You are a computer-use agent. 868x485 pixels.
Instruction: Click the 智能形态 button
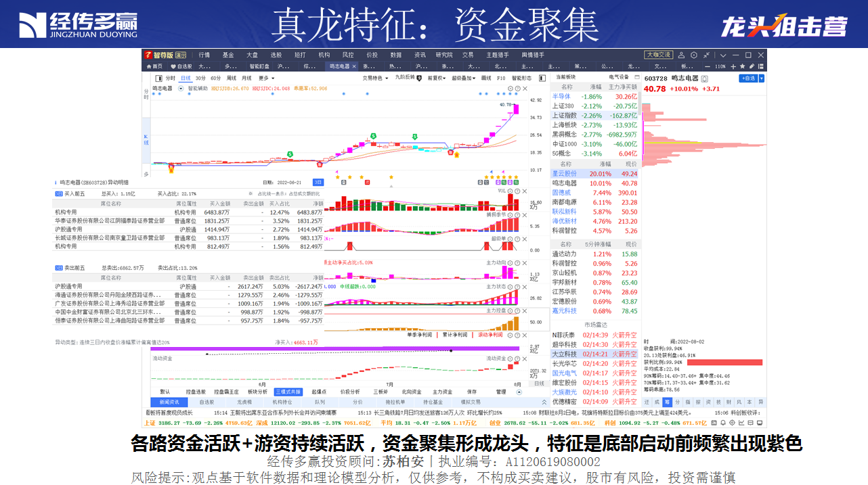click(521, 78)
